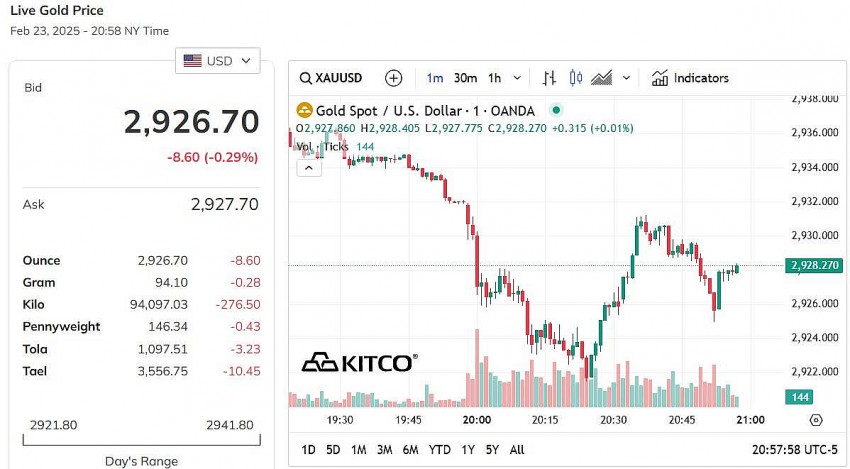Select the 1m interval
This screenshot has height=469, width=850.
tap(435, 78)
